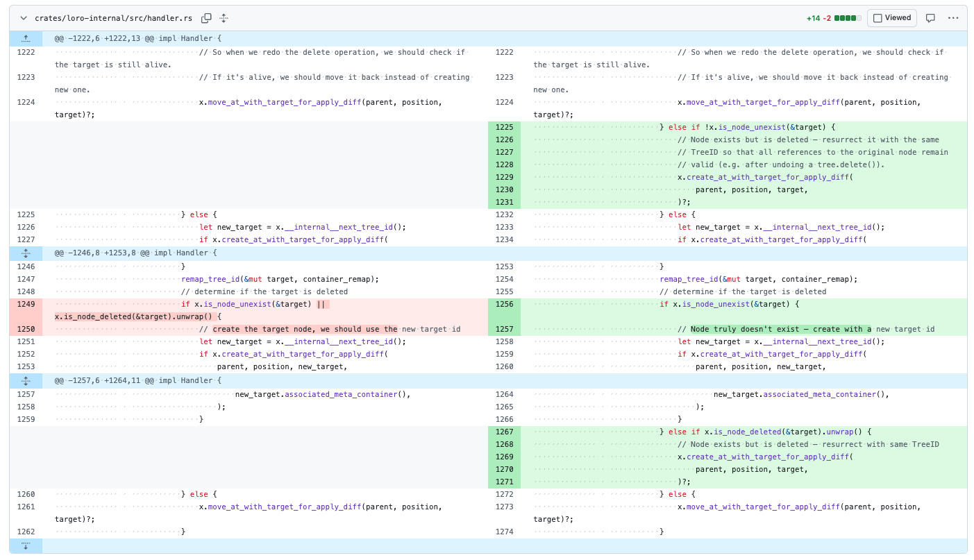Click removed code 'x.is_node_deleted(&target).unwrap() {'
The width and height of the screenshot is (974, 560).
138,317
